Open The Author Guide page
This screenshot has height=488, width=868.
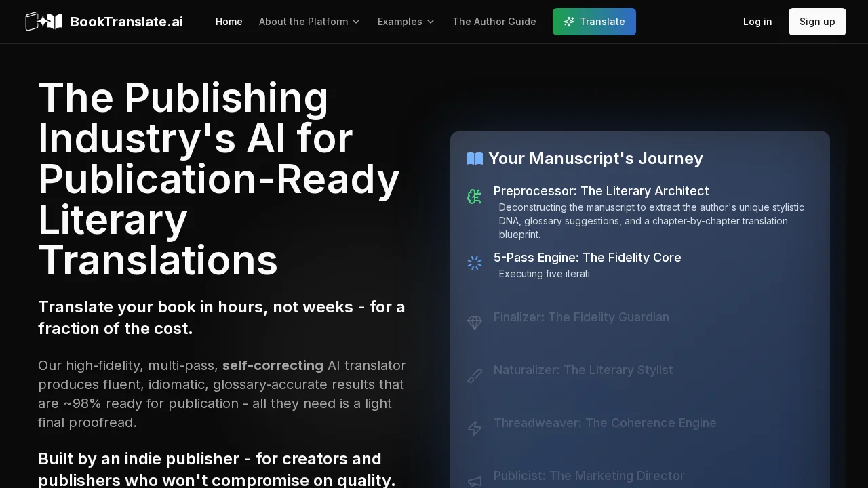click(x=494, y=22)
